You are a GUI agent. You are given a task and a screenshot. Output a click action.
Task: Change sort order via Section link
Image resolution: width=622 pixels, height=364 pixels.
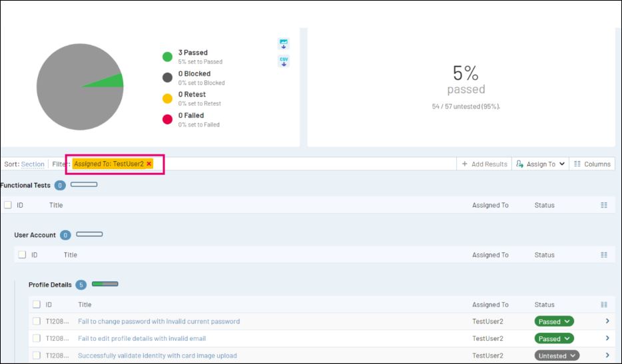33,164
